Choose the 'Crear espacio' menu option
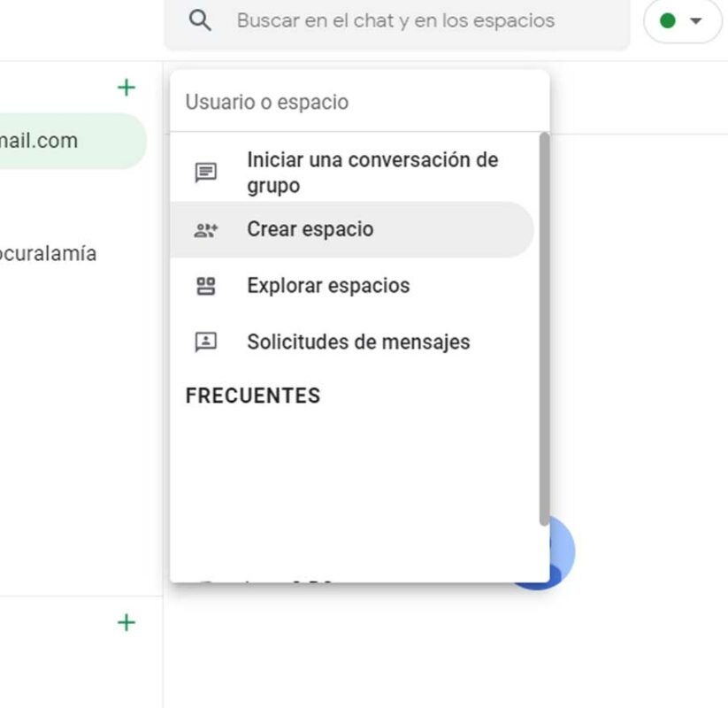 coord(310,229)
